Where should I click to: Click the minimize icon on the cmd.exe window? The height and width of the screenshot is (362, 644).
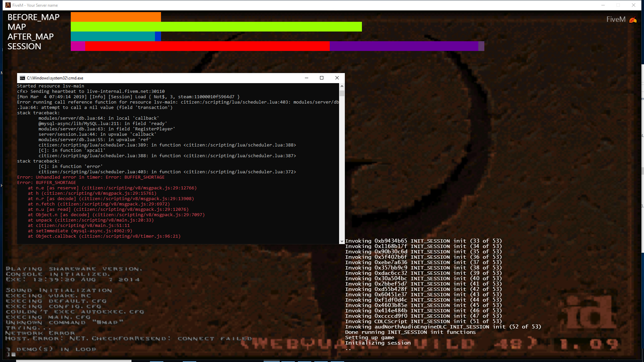(x=306, y=78)
